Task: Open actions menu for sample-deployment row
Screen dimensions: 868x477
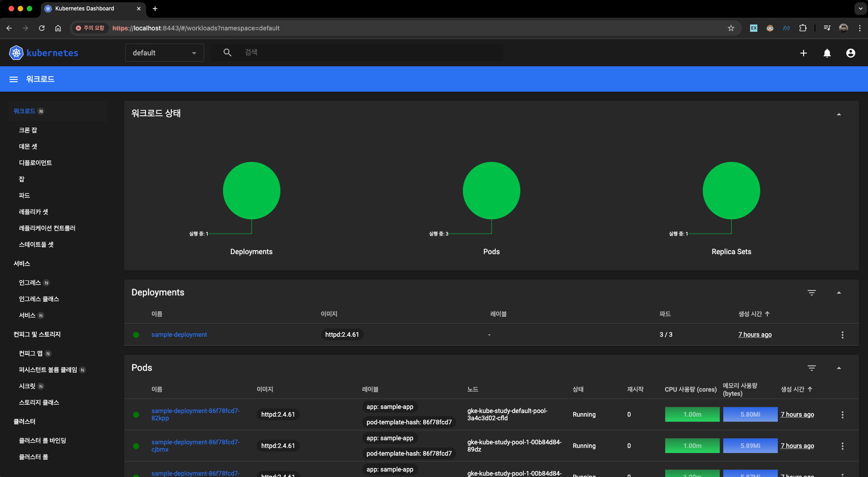Action: 843,335
